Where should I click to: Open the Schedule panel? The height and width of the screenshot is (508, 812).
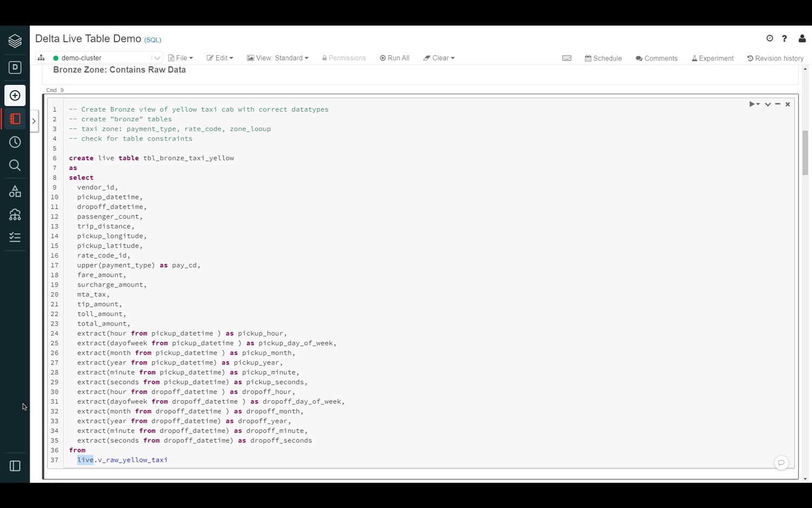(x=603, y=58)
